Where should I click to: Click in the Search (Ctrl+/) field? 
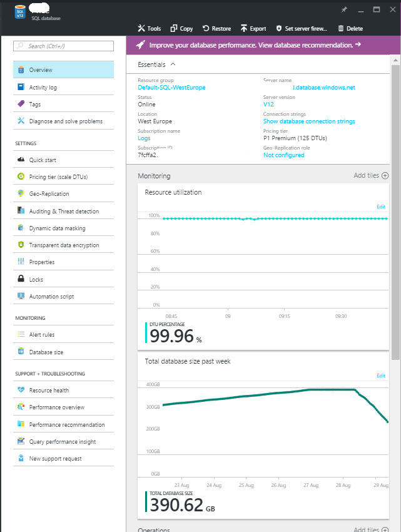(x=64, y=46)
